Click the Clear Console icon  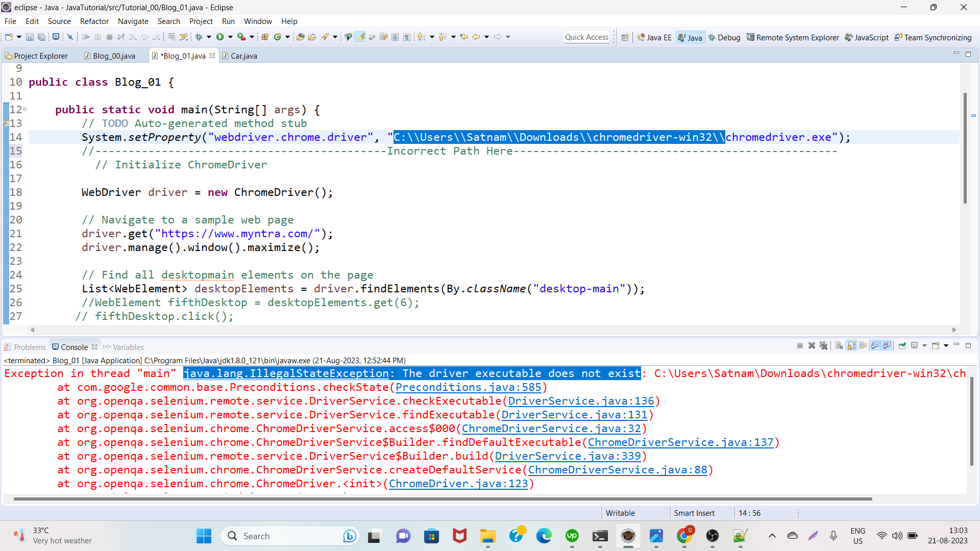pos(839,346)
